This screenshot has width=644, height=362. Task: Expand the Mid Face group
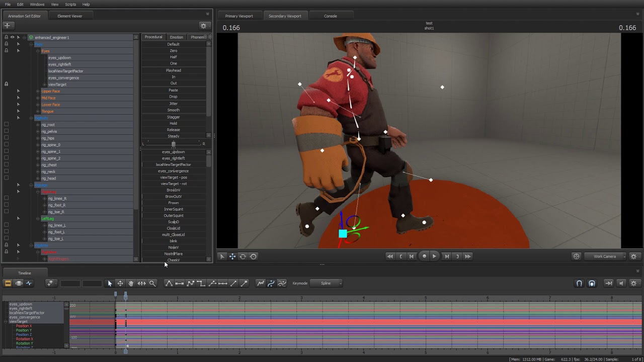[x=38, y=98]
